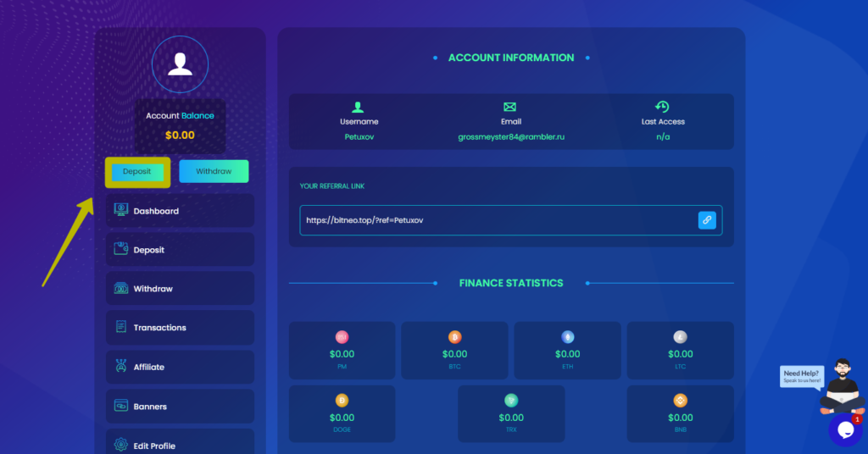
Task: Click the LTC $0.00 amount
Action: point(681,354)
